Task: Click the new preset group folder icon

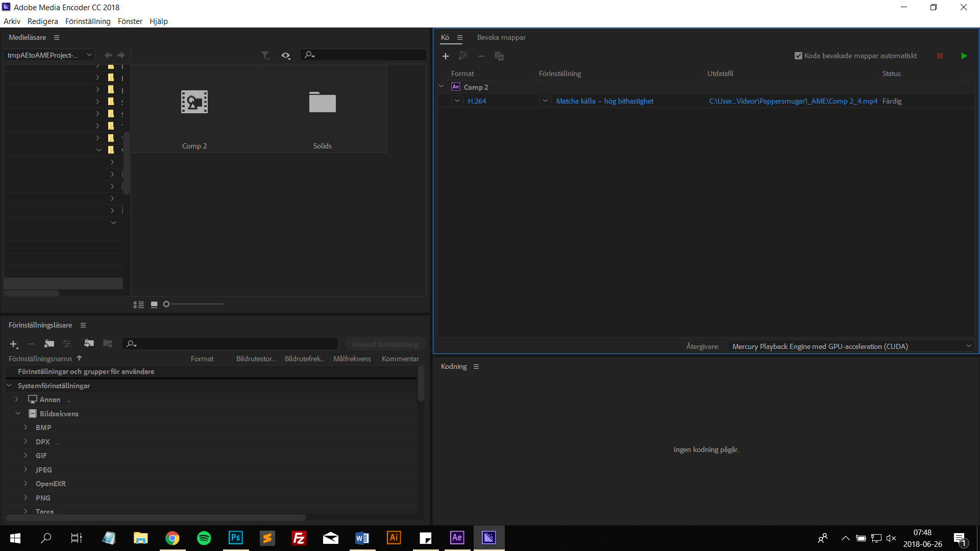Action: (x=49, y=344)
